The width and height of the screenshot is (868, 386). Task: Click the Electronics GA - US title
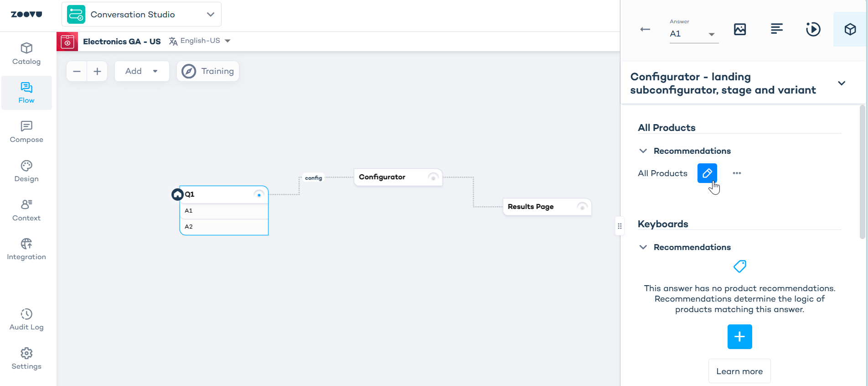(122, 42)
